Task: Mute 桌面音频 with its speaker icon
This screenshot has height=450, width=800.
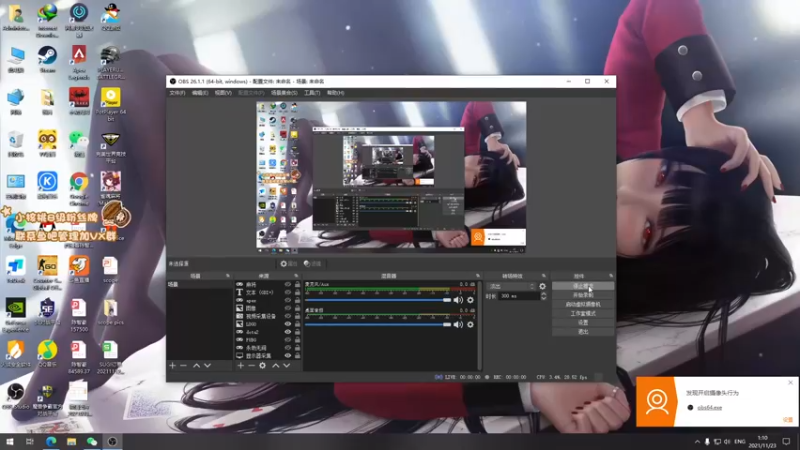Action: 458,324
